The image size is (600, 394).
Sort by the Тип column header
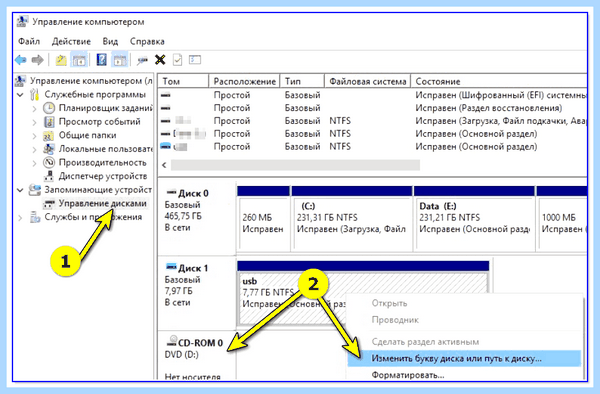pyautogui.click(x=302, y=81)
